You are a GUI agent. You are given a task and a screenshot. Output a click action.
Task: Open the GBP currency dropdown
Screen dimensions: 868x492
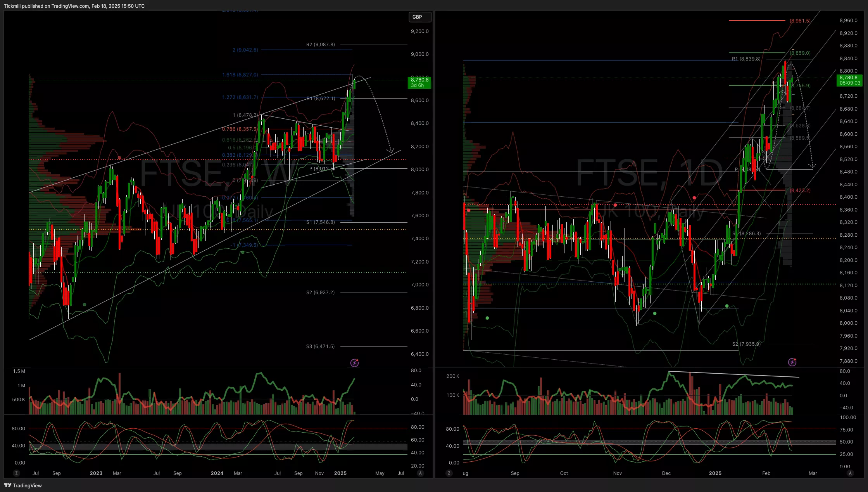point(419,17)
